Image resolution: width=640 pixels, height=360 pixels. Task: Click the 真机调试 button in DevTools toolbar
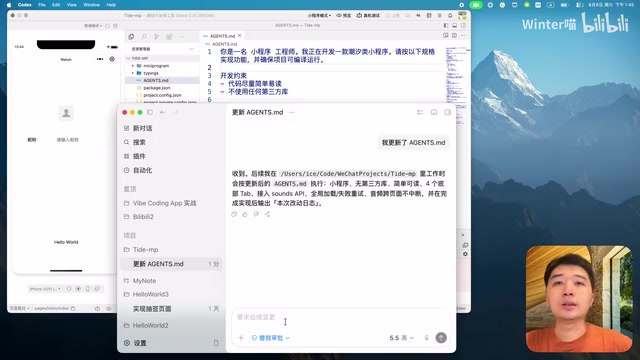[368, 16]
